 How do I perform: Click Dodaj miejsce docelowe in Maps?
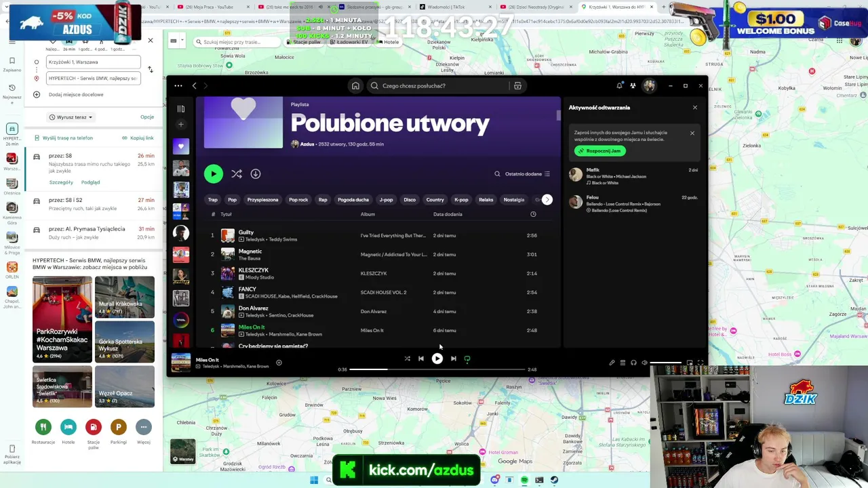[x=76, y=95]
